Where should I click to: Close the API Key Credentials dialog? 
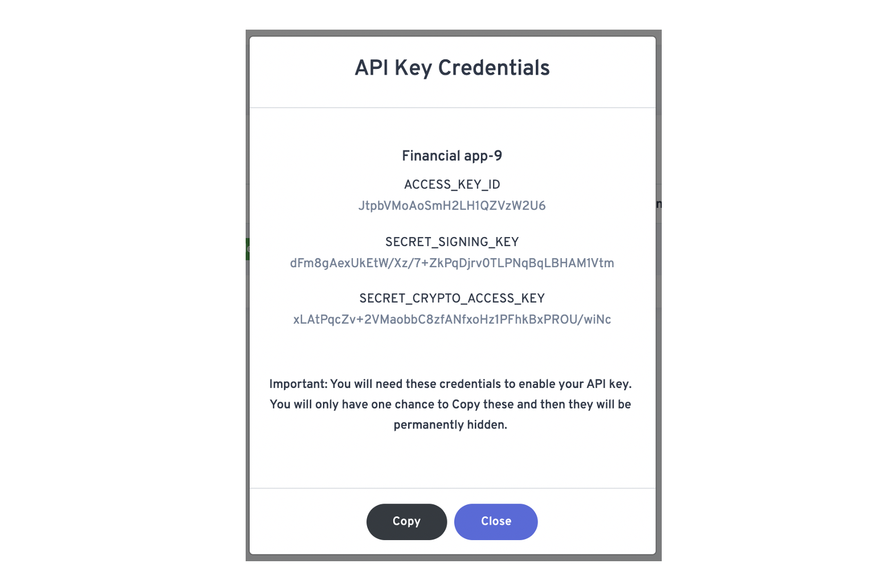pos(496,521)
